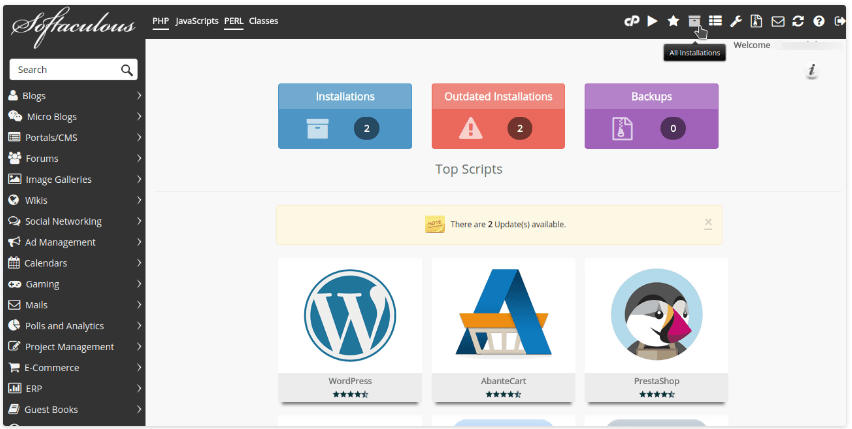The height and width of the screenshot is (429, 852).
Task: Click the Demos play icon
Action: [653, 21]
